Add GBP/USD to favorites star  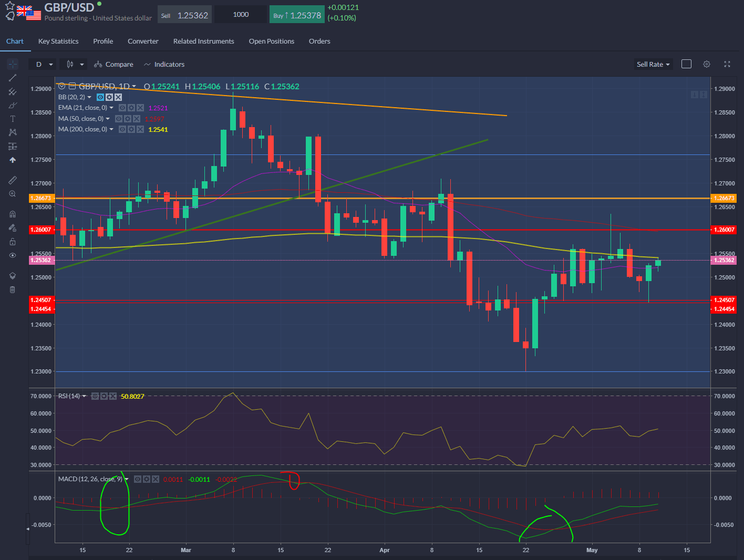9,6
